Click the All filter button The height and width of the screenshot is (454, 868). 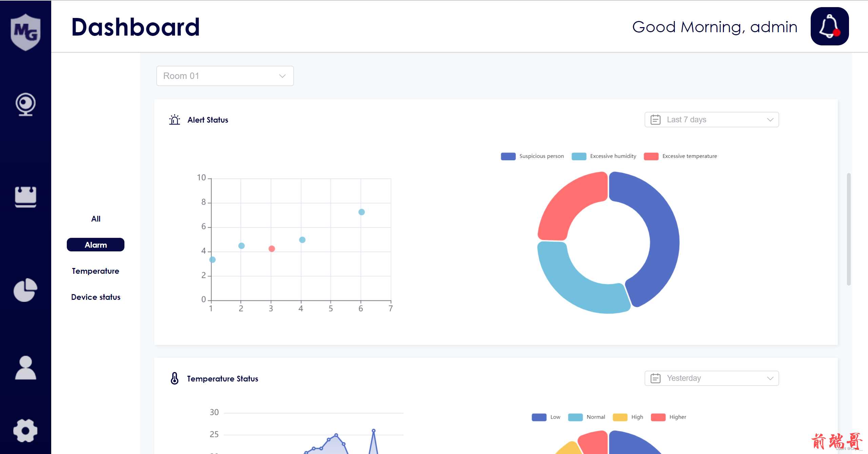95,219
